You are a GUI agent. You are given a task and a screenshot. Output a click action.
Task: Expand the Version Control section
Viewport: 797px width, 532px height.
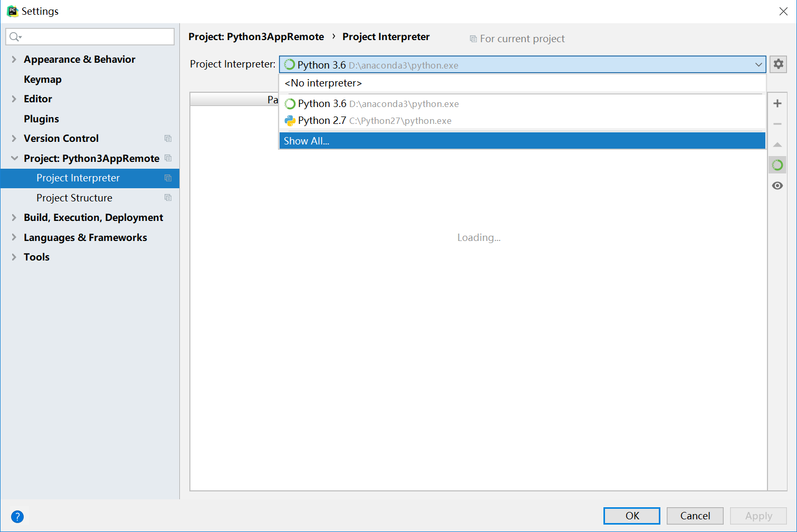pos(14,139)
